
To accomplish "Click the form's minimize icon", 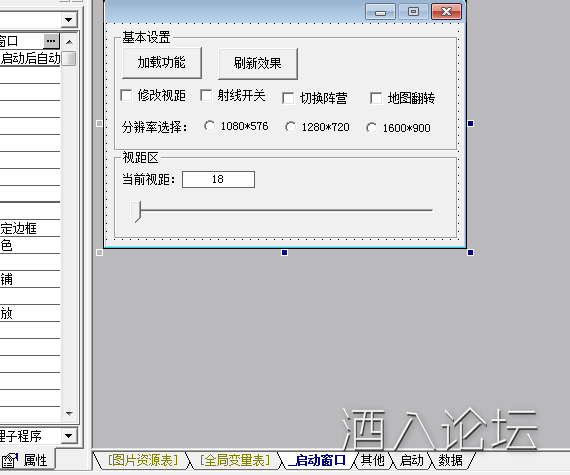I will pos(380,12).
